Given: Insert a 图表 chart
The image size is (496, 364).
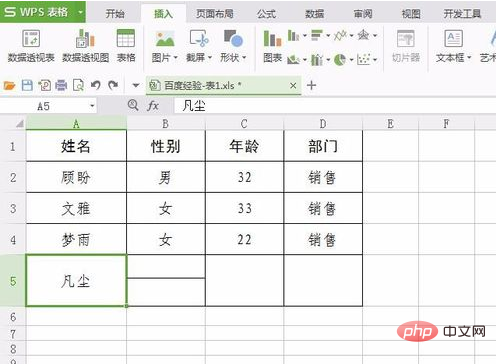Looking at the screenshot, I should click(272, 46).
